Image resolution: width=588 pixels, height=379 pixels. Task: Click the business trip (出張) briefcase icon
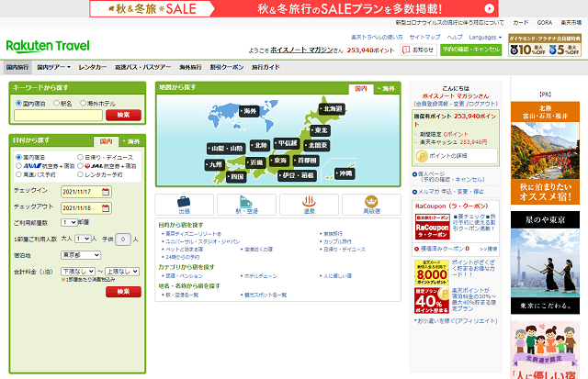coord(185,204)
